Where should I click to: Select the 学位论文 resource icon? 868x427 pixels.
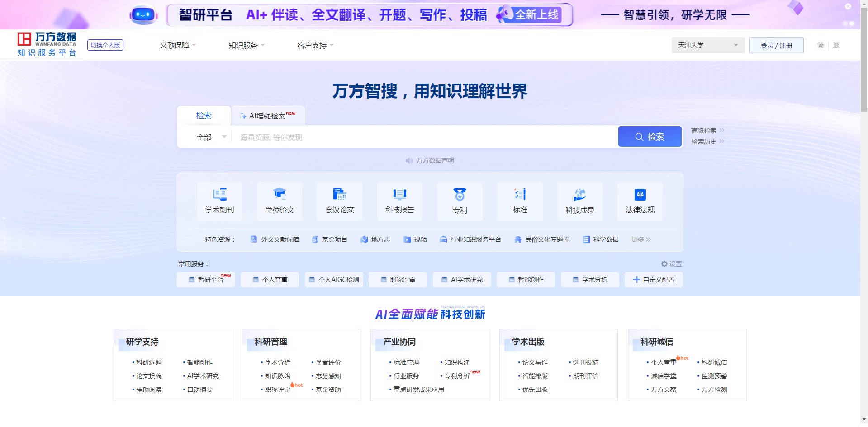click(279, 201)
